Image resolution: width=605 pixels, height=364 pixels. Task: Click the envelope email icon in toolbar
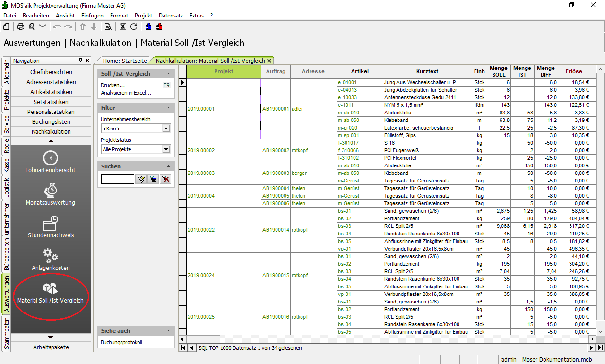pyautogui.click(x=43, y=26)
